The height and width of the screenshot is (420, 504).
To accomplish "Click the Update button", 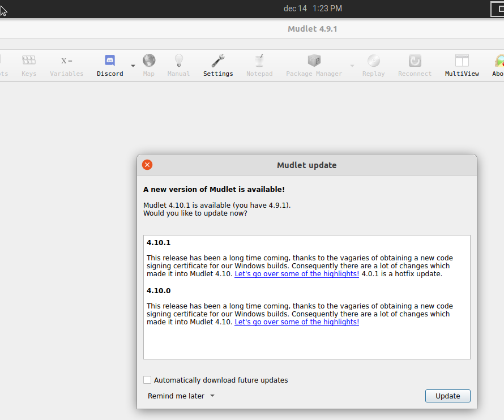I will click(447, 396).
